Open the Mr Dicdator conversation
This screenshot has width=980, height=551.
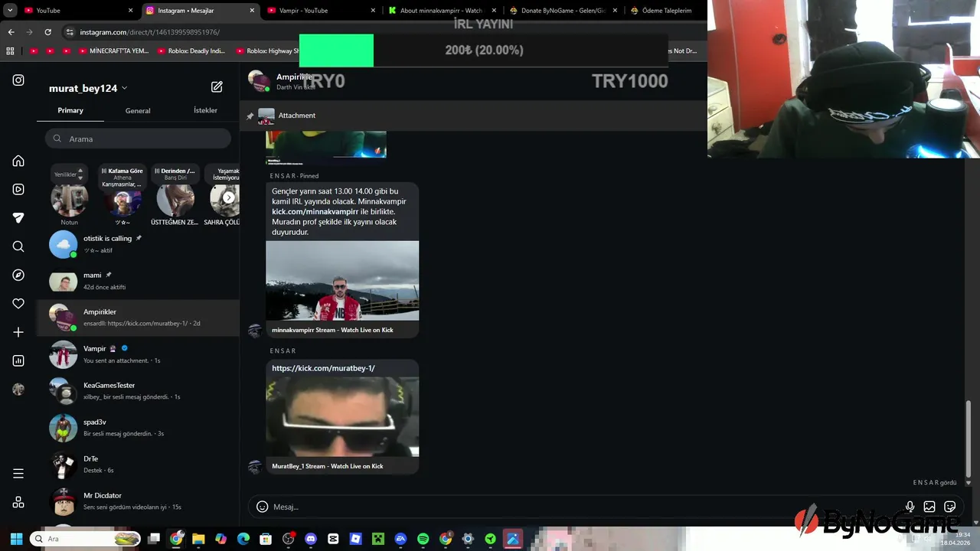click(x=139, y=501)
